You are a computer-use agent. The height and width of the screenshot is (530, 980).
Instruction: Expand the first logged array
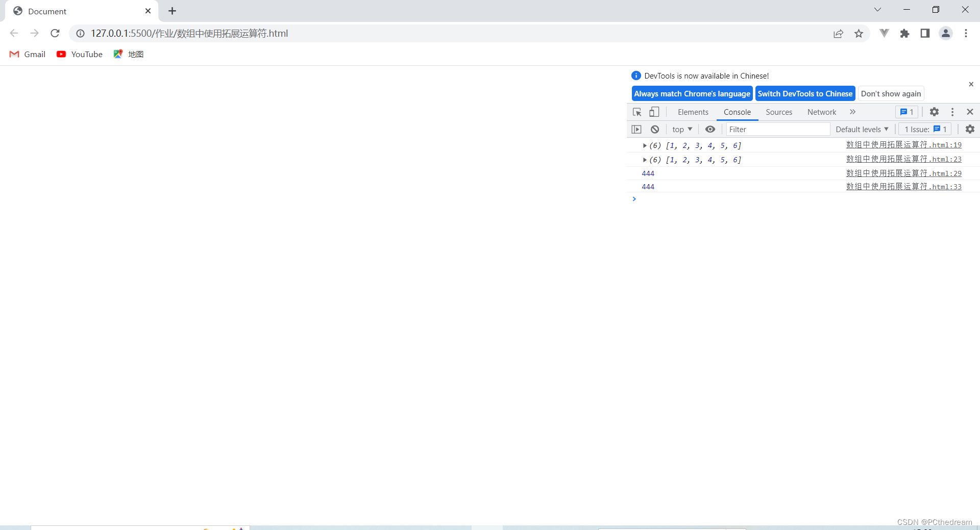(x=645, y=146)
